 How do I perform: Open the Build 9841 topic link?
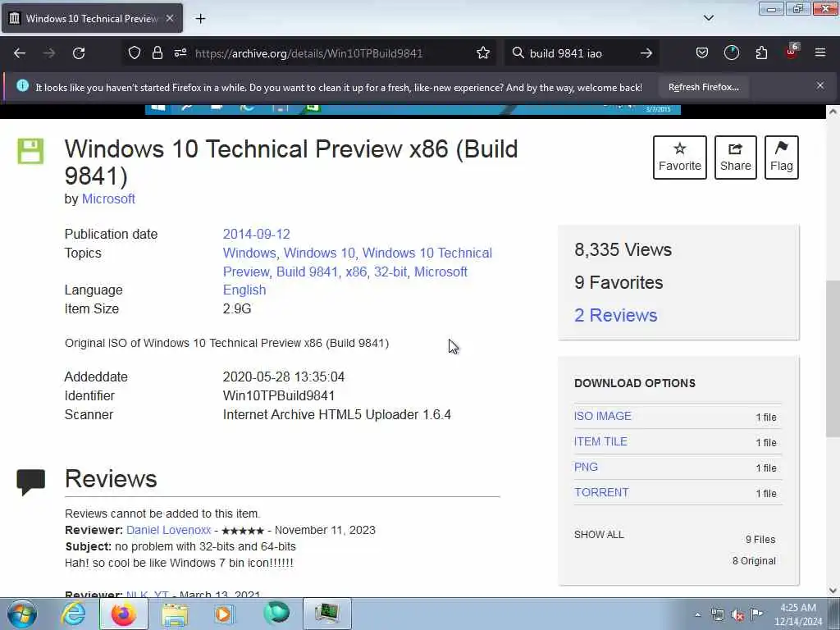pyautogui.click(x=307, y=272)
